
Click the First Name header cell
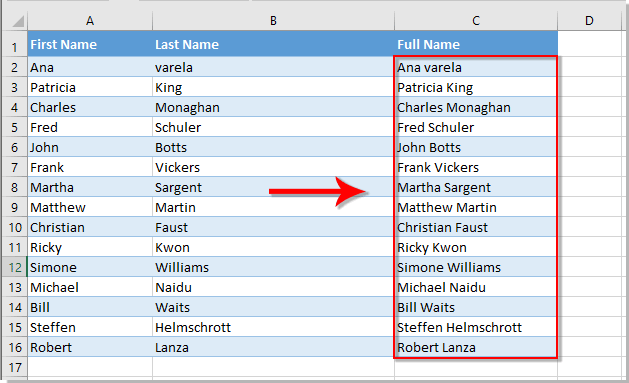coord(90,44)
